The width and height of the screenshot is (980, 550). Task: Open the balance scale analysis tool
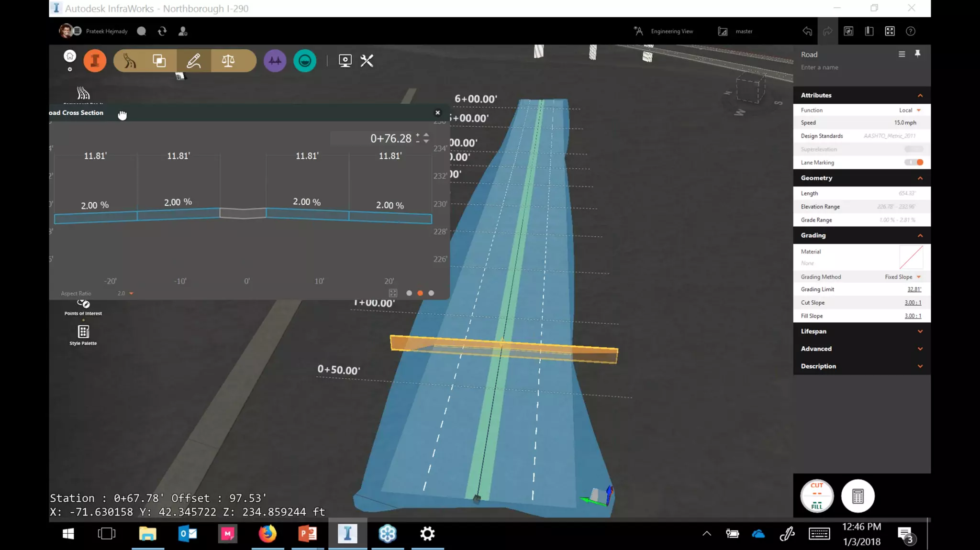click(x=228, y=61)
